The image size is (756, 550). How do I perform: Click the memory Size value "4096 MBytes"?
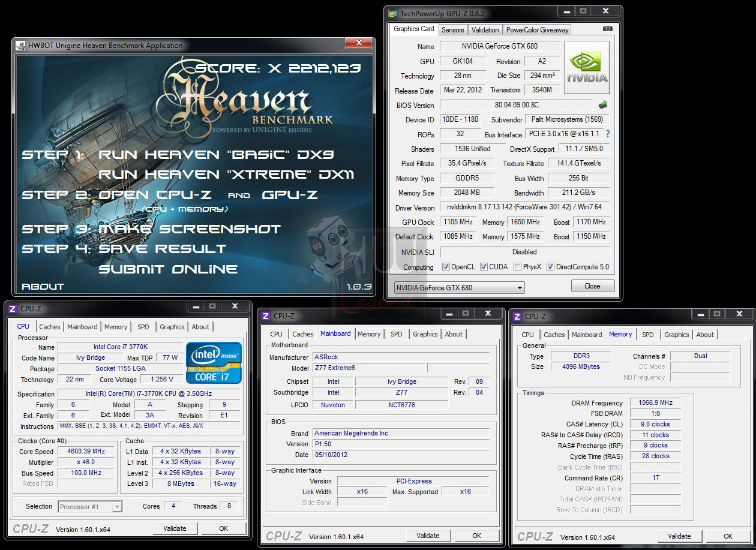(x=580, y=366)
